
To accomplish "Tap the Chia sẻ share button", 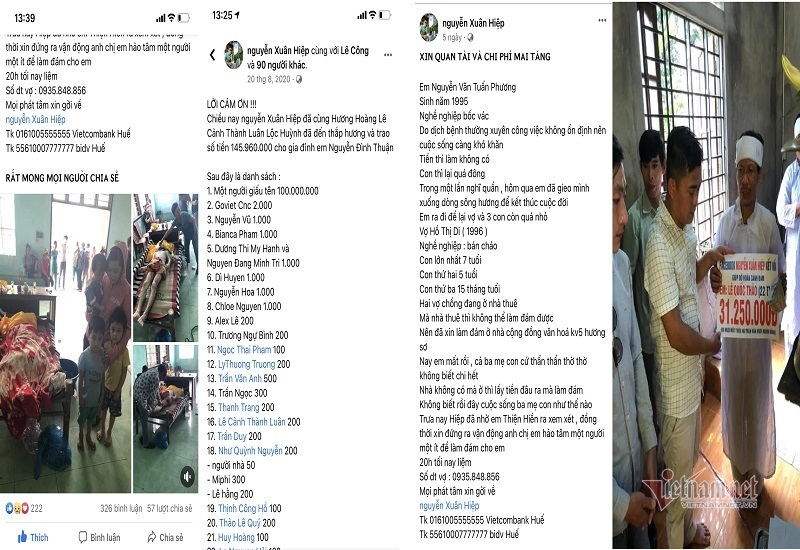I will [165, 537].
